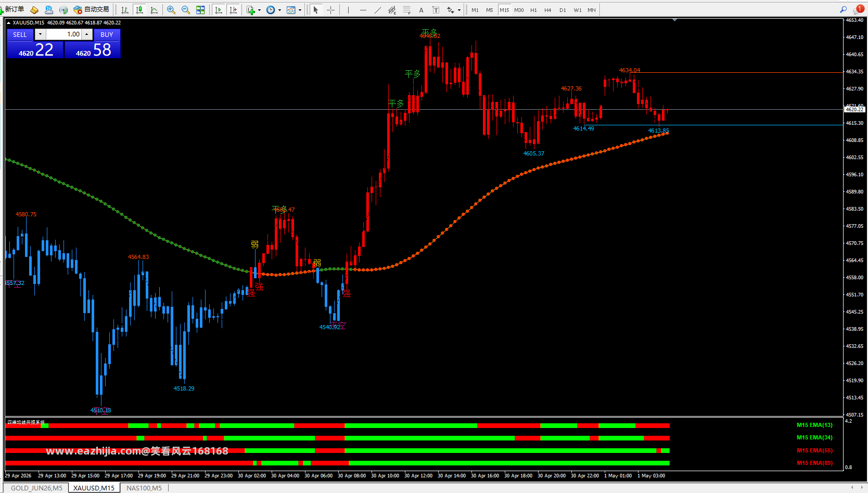This screenshot has height=493, width=868.
Task: Toggle chart shift
Action: coord(233,10)
